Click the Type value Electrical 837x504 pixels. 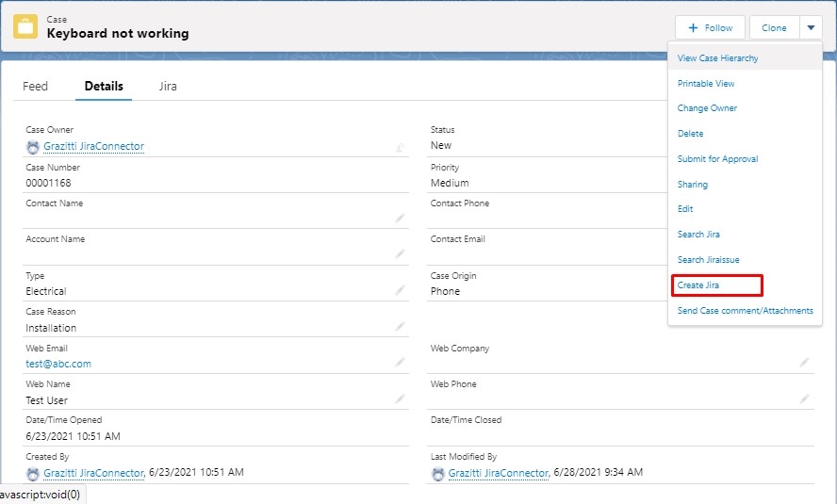coord(46,291)
